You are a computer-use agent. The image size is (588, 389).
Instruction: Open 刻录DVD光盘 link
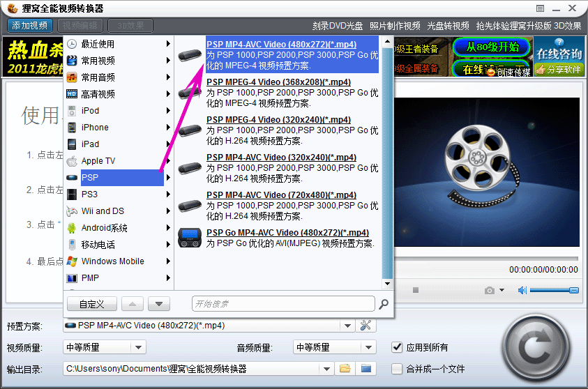[x=338, y=26]
